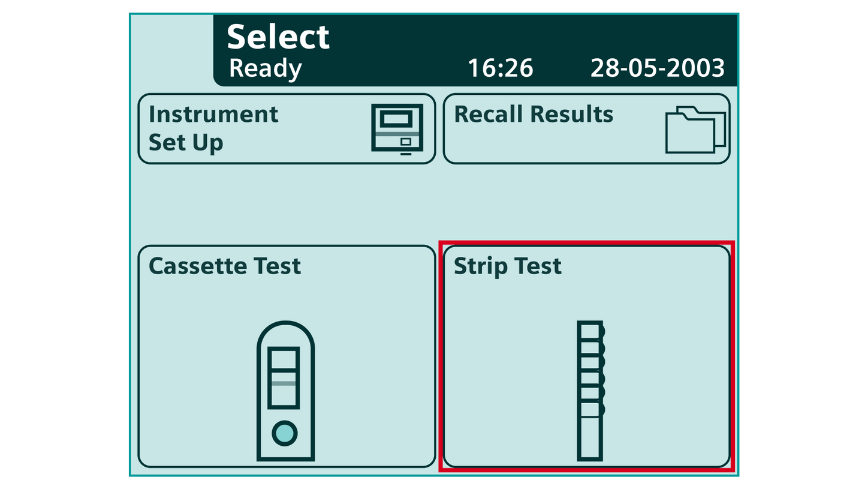
Task: Click the Ready status text
Action: (264, 68)
